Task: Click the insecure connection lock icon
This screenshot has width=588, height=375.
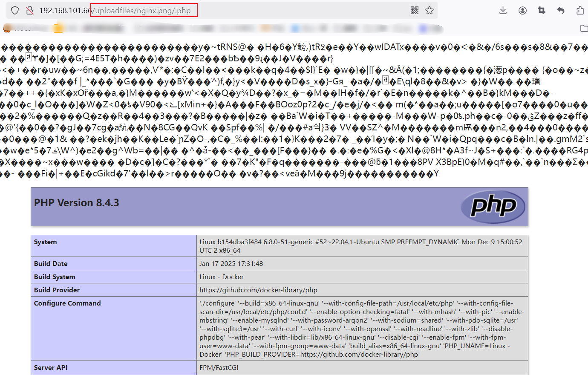Action: point(29,10)
